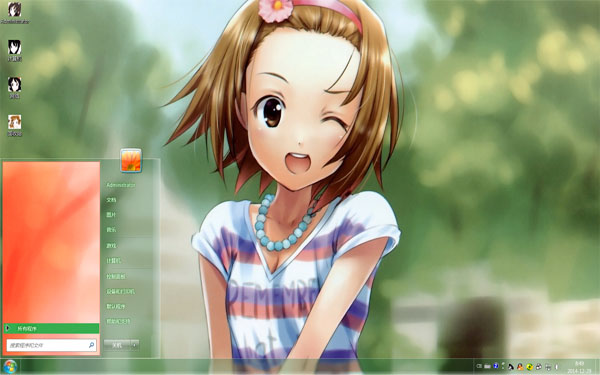The width and height of the screenshot is (600, 375).
Task: Open 文档 from the Start menu
Action: click(111, 200)
